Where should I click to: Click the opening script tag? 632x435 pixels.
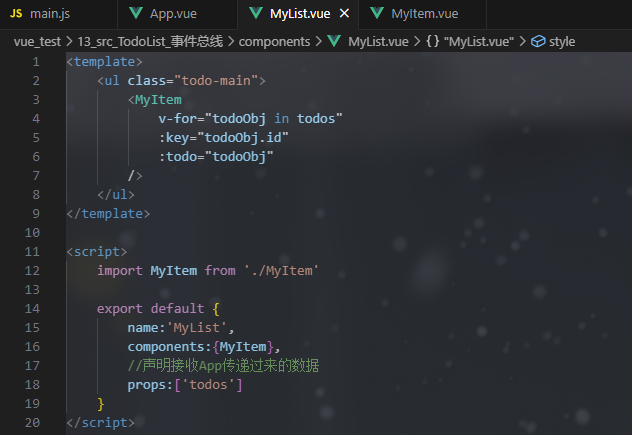(97, 252)
